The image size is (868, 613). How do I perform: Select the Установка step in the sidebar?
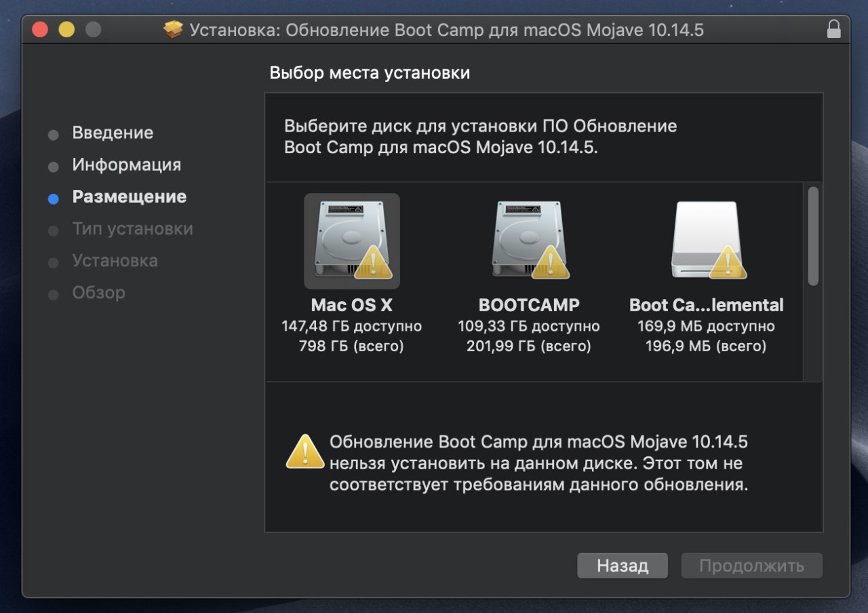click(115, 260)
